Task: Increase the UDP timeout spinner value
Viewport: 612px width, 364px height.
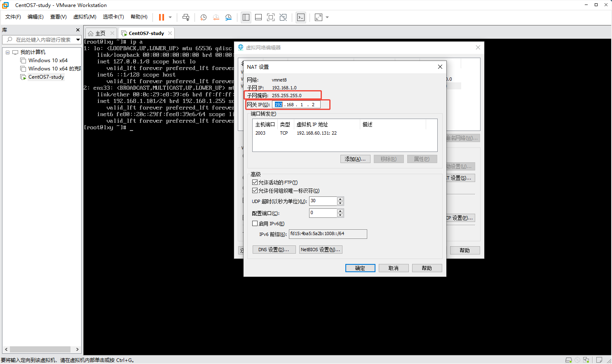Action: tap(340, 199)
